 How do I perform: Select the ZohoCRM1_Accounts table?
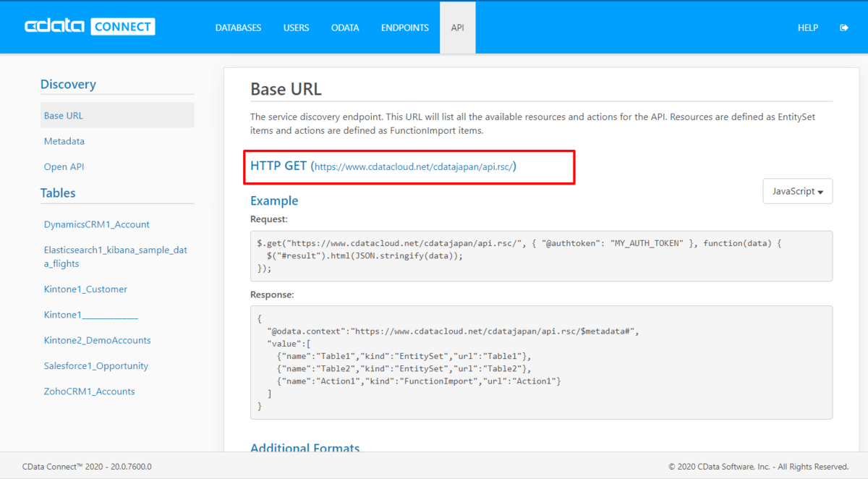pos(90,391)
